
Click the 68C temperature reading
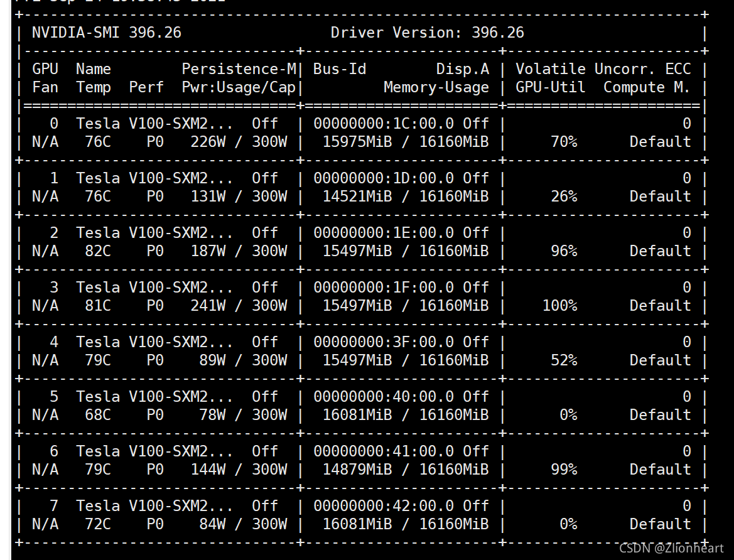(98, 415)
